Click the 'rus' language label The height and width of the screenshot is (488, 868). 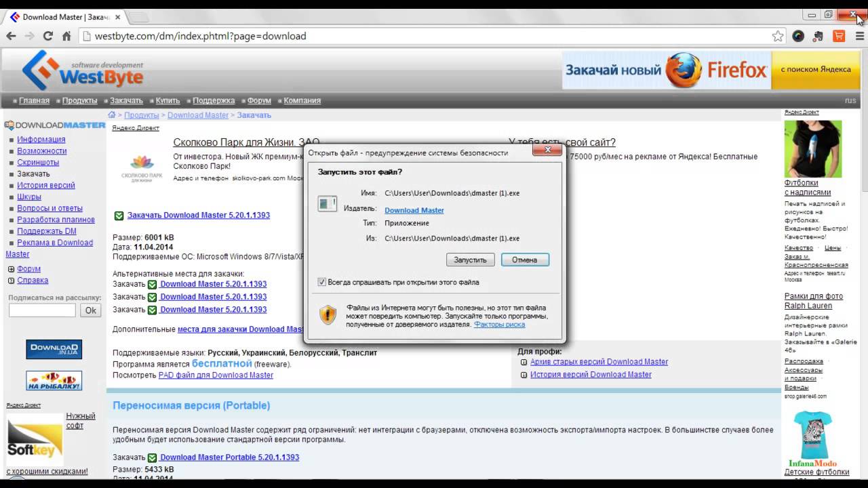tap(850, 100)
